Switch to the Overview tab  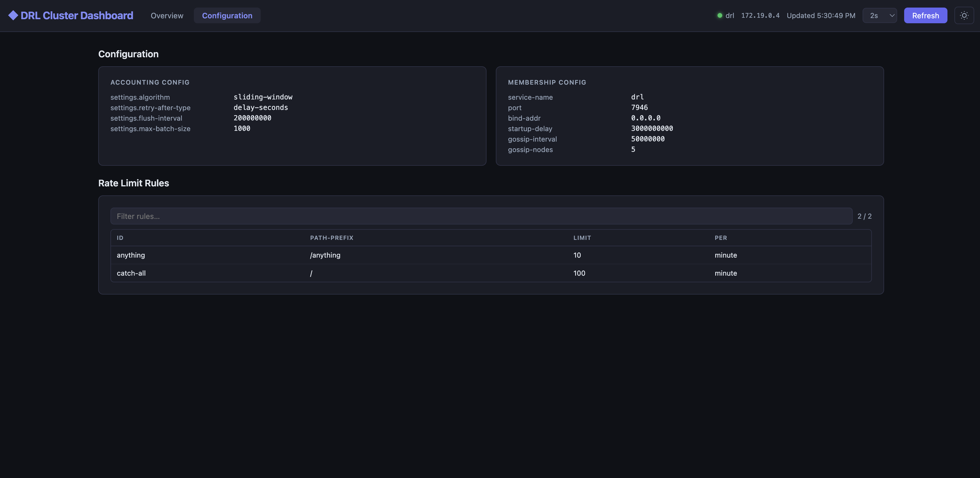point(167,16)
